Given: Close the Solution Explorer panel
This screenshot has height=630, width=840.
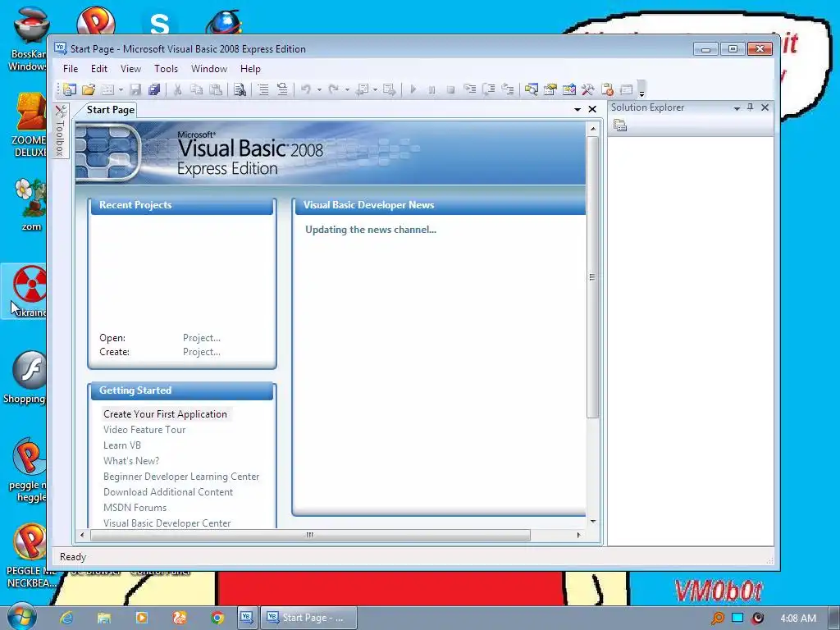Looking at the screenshot, I should pos(765,107).
